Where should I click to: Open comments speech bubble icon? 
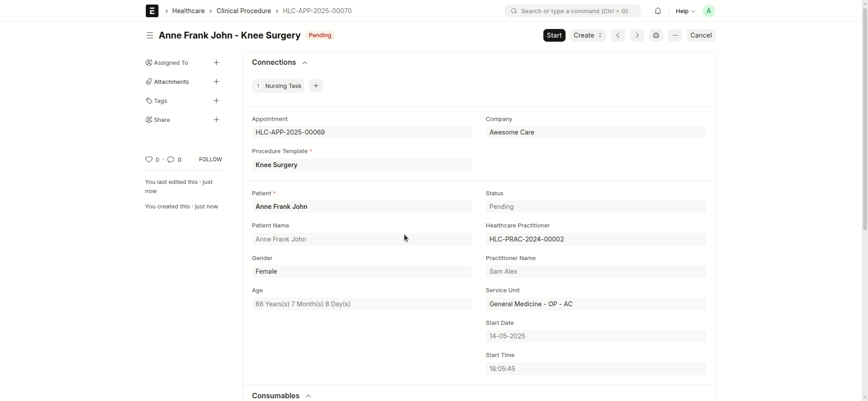[x=171, y=159]
